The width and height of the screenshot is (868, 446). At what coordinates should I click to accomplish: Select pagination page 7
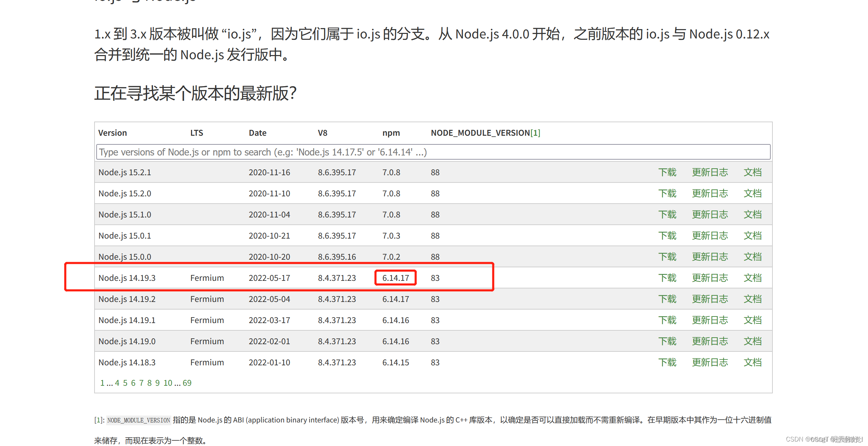pos(141,383)
